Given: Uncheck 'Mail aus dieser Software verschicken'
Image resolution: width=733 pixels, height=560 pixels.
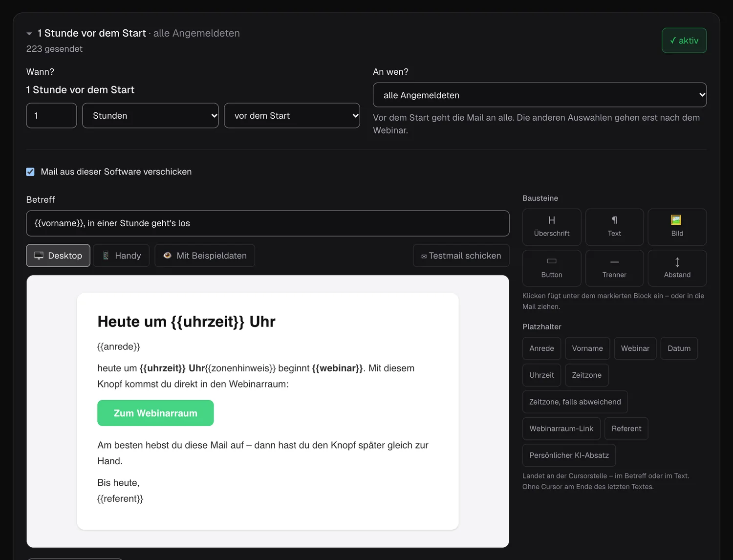Looking at the screenshot, I should pyautogui.click(x=30, y=172).
